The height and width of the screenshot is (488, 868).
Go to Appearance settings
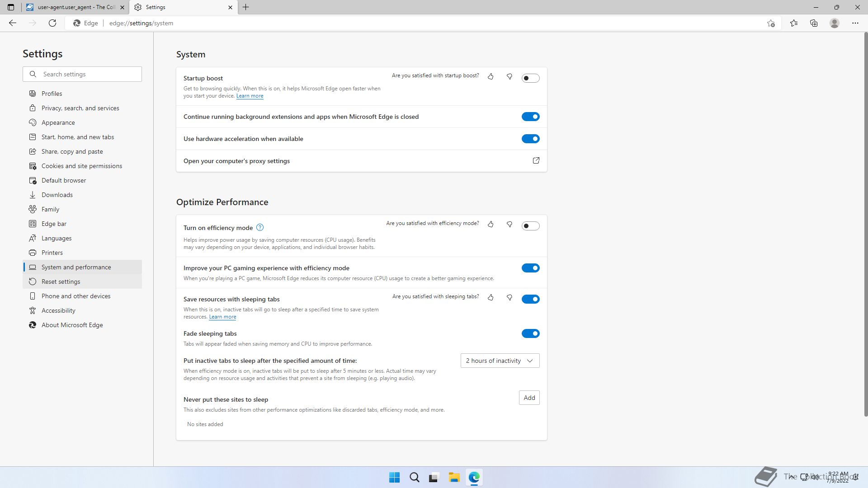pyautogui.click(x=82, y=122)
